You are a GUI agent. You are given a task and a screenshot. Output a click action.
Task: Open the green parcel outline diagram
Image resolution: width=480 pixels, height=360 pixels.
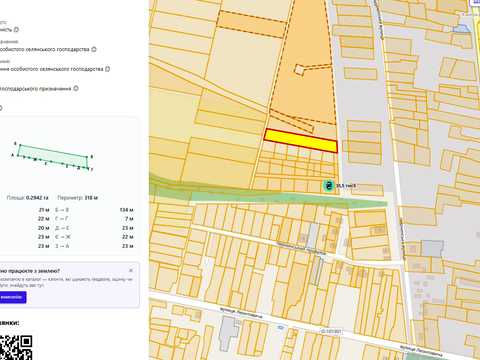point(53,157)
